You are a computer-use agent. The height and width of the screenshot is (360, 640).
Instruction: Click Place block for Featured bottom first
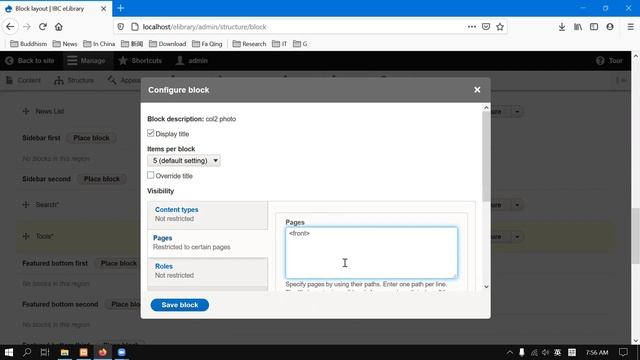pyautogui.click(x=118, y=263)
